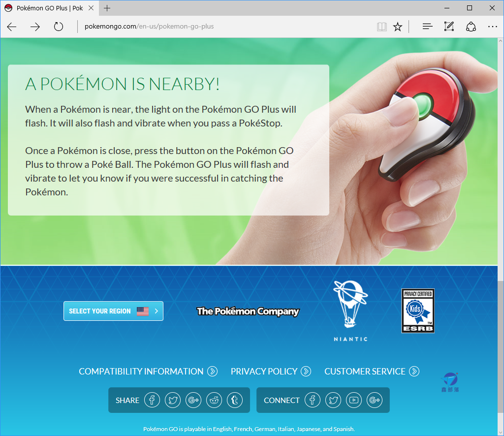Click the 'Pokémon GO is playable in' footer text
This screenshot has width=504, height=436.
(x=249, y=429)
